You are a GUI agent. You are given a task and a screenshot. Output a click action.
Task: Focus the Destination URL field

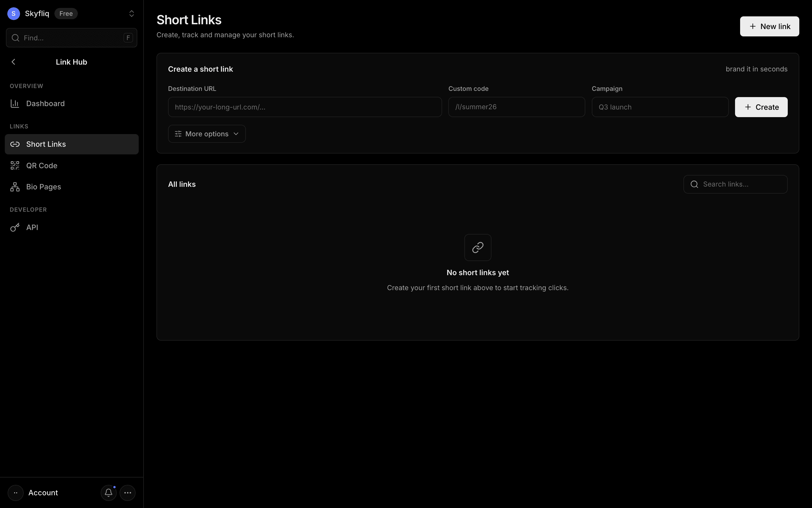point(305,107)
